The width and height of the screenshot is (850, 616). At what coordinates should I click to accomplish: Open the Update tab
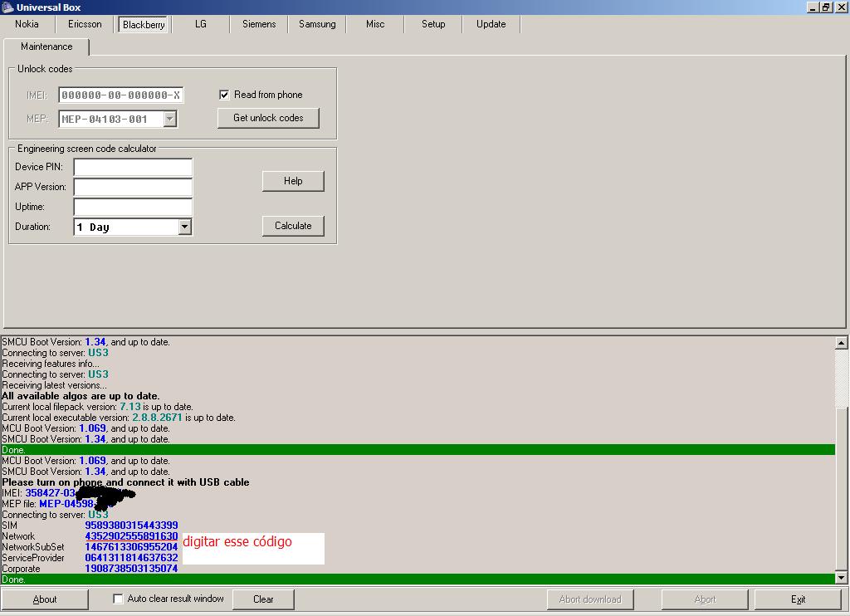(x=491, y=24)
